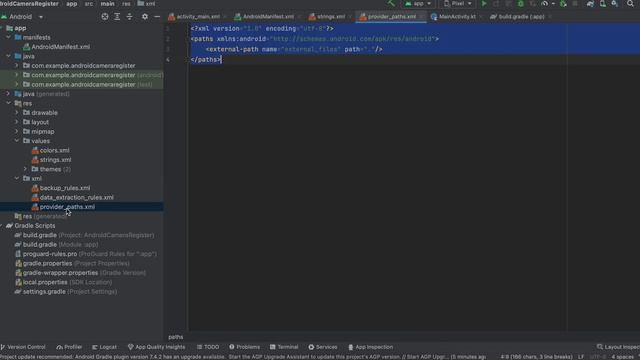The height and width of the screenshot is (360, 640).
Task: Collapse the values folder
Action: tap(17, 141)
